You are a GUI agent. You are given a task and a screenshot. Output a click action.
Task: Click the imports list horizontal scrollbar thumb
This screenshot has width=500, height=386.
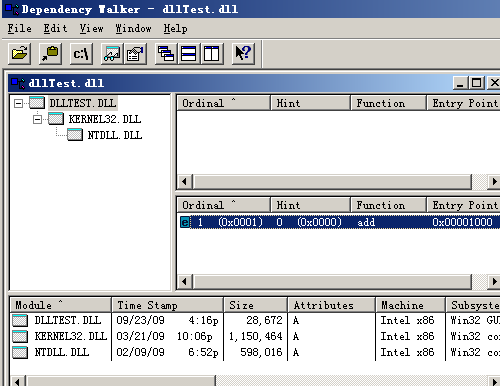click(332, 182)
